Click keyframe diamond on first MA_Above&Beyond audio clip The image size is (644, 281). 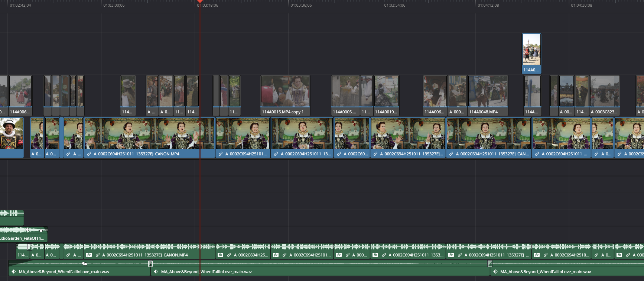tap(14, 272)
